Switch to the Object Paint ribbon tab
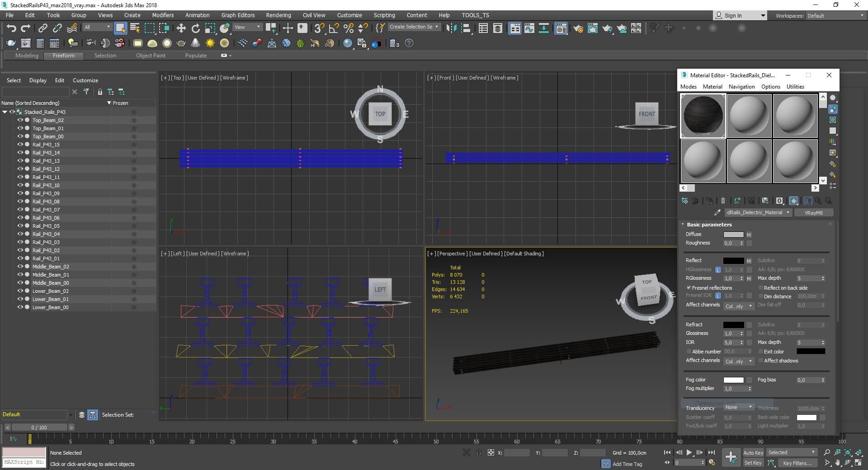The width and height of the screenshot is (868, 470). 151,56
